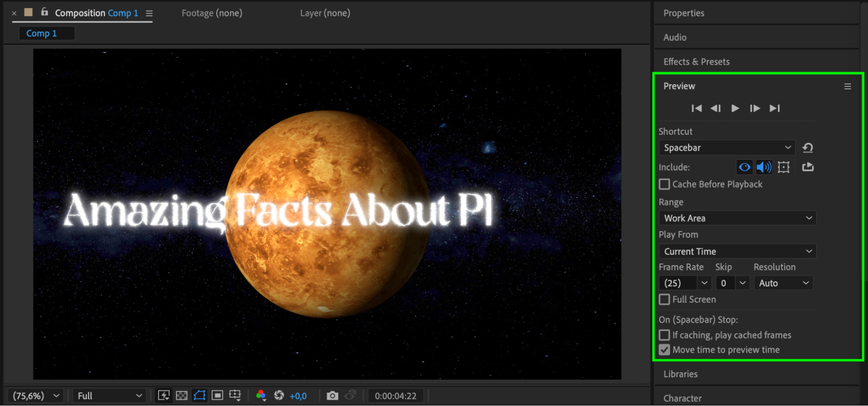Take a snapshot with camera icon
This screenshot has height=406, width=868.
click(332, 396)
